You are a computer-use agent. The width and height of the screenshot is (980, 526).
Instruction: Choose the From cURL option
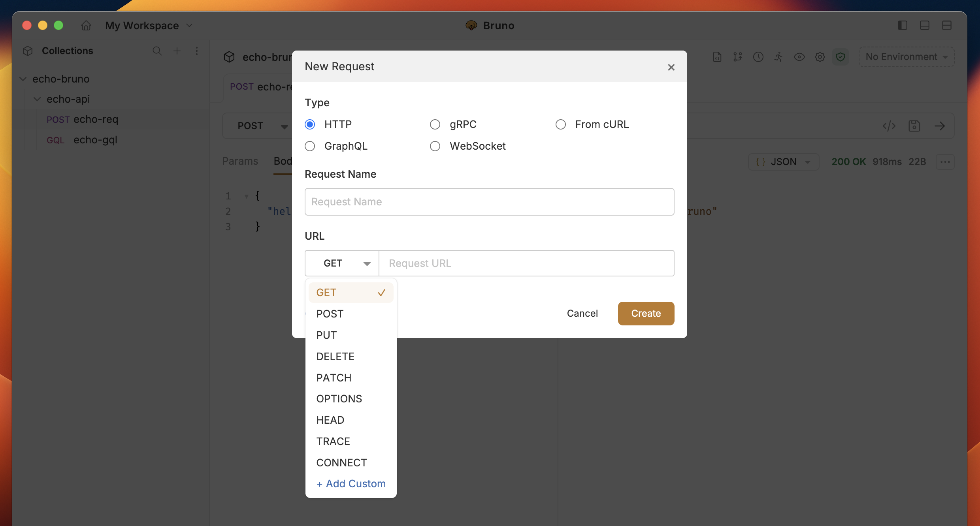[561, 125]
